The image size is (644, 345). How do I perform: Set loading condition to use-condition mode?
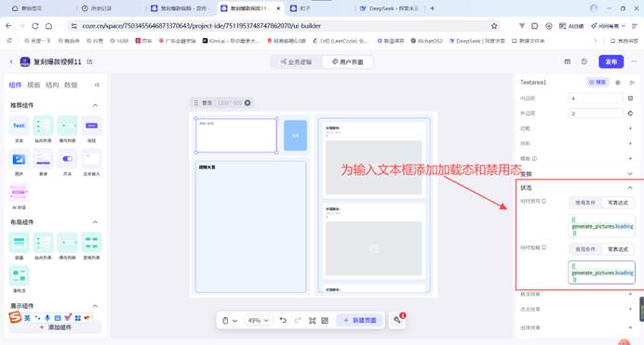585,249
